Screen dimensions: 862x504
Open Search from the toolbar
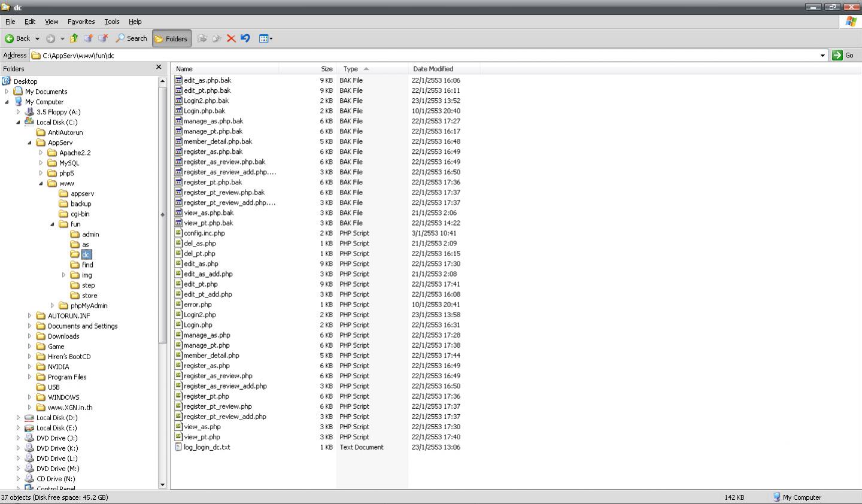[131, 38]
